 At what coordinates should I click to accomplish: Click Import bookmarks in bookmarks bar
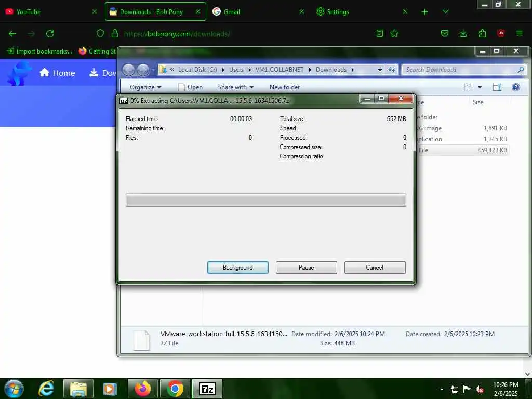(x=39, y=51)
